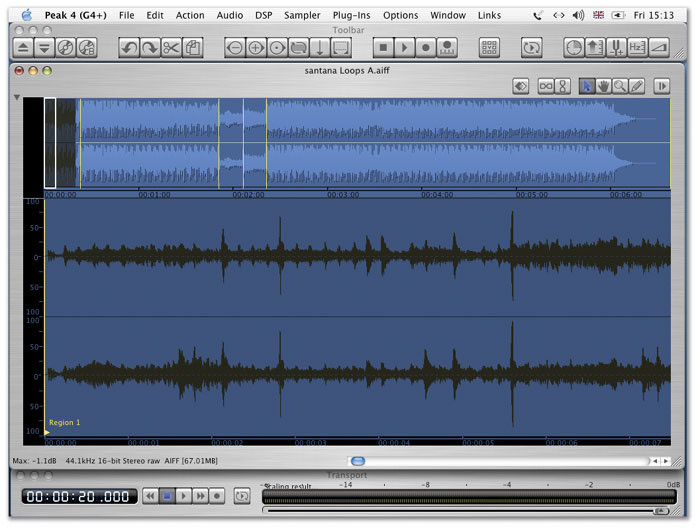The image size is (700, 527).
Task: Start recording with the Toolbar record icon
Action: coord(426,48)
